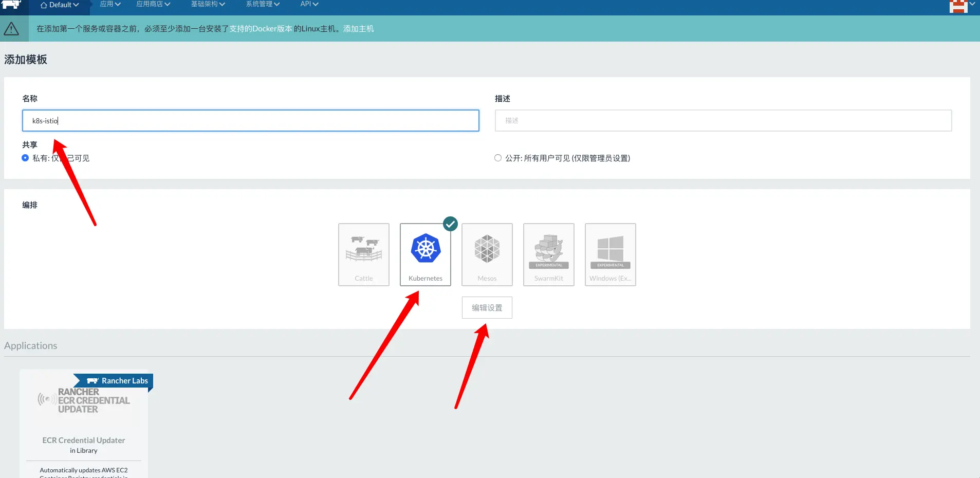Screen dimensions: 980x478
Task: Open the API menu
Action: tap(309, 5)
